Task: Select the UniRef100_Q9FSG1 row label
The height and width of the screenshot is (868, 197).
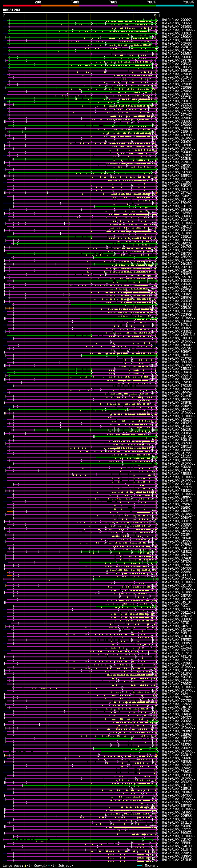Action: [x=177, y=64]
